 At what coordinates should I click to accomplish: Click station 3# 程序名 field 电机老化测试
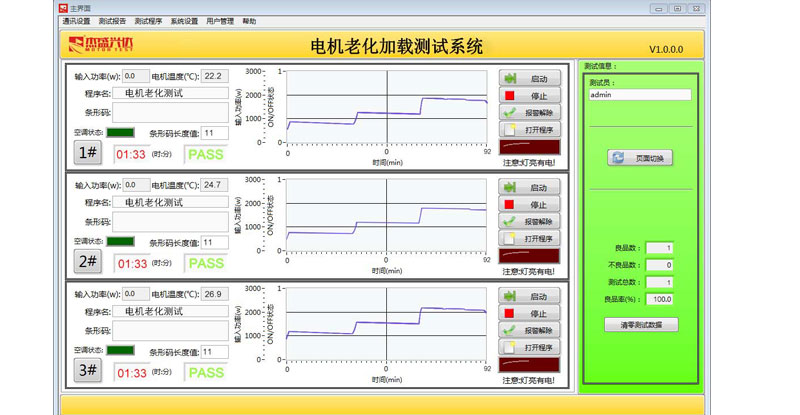pyautogui.click(x=170, y=311)
